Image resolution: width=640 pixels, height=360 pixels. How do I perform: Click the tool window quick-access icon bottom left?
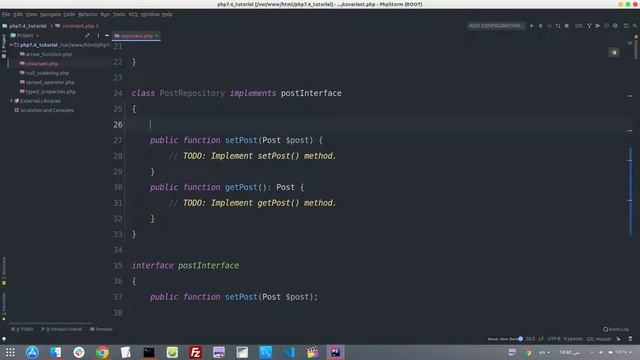coord(4,339)
